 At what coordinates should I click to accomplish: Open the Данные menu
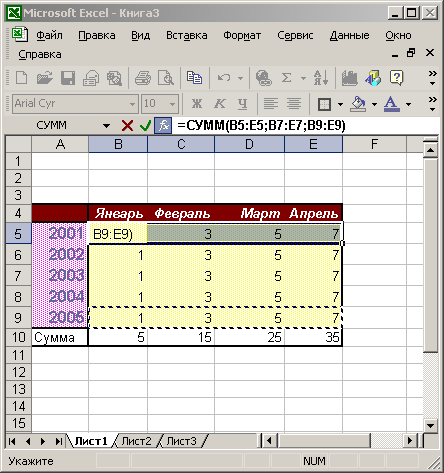coord(349,35)
